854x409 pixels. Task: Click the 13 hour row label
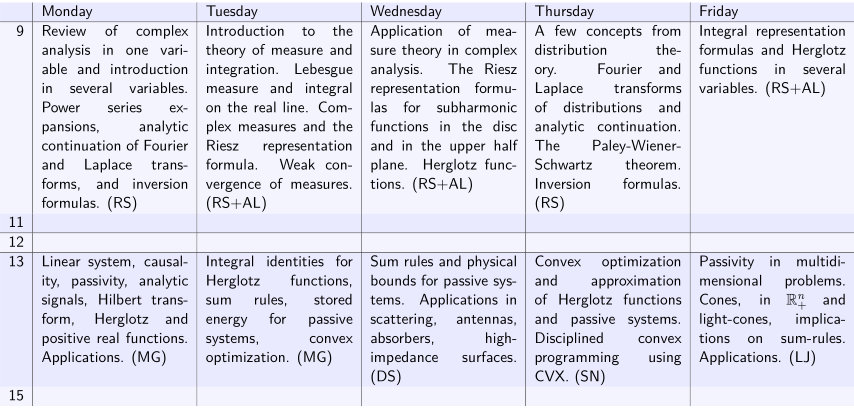pos(17,261)
